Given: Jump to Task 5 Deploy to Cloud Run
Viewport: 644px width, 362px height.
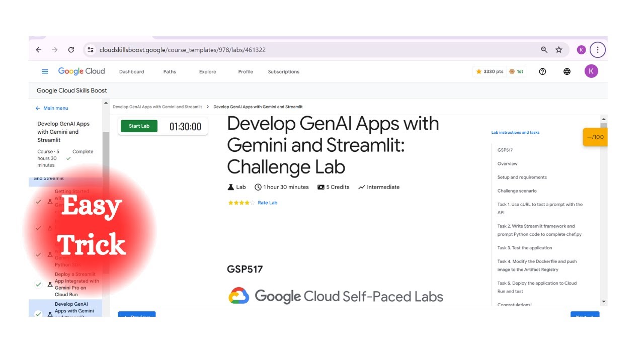Looking at the screenshot, I should [x=537, y=287].
